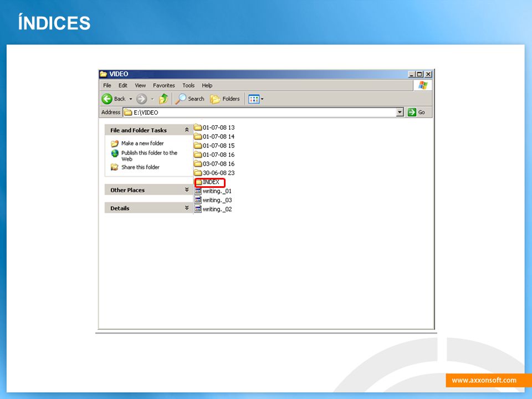Click Make a new folder link
The width and height of the screenshot is (532, 399).
142,143
